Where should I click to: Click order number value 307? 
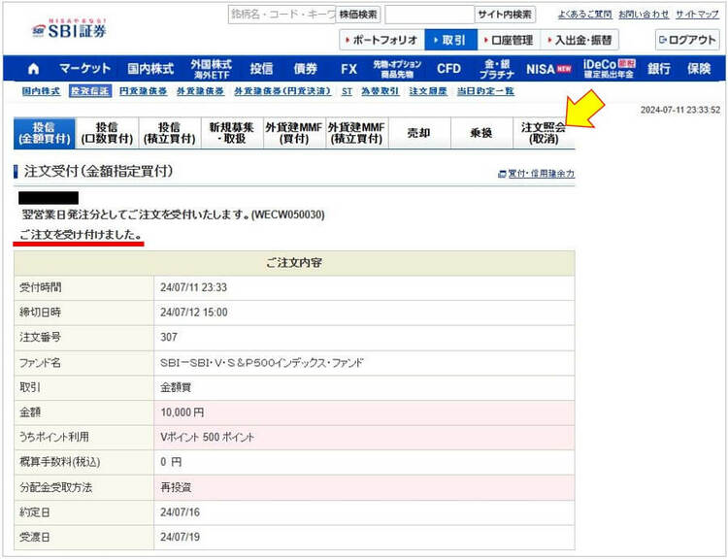pyautogui.click(x=169, y=337)
